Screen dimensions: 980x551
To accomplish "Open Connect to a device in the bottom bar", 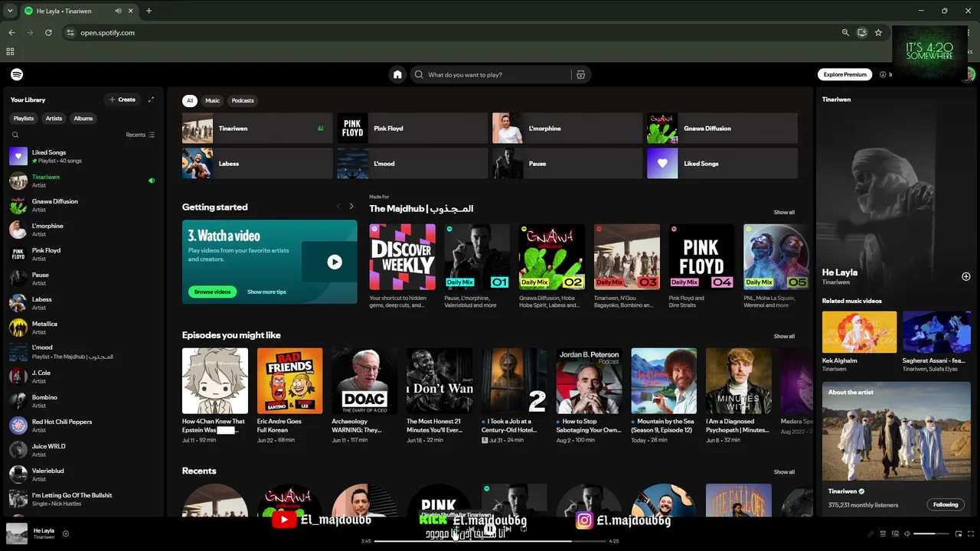I will [x=895, y=533].
